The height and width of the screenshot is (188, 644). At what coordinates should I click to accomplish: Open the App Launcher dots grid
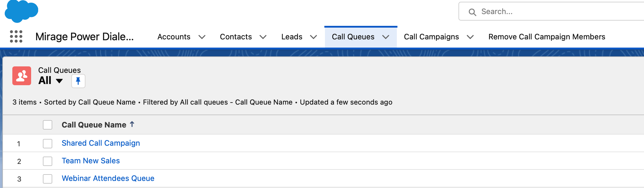tap(16, 36)
